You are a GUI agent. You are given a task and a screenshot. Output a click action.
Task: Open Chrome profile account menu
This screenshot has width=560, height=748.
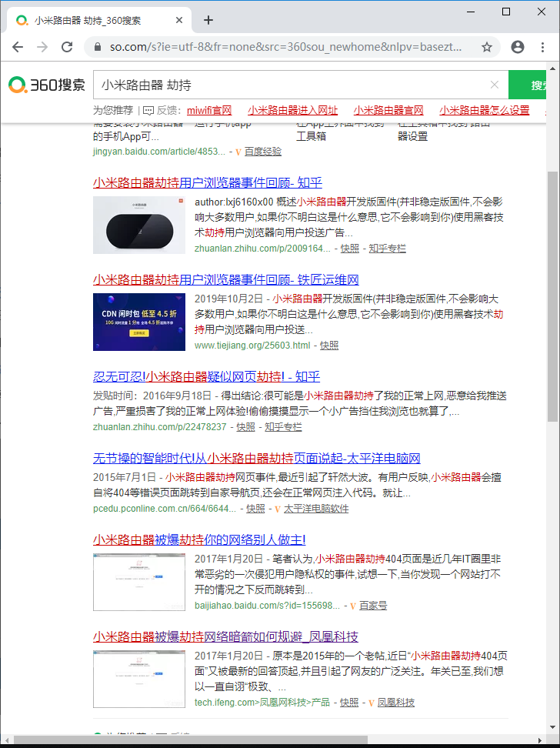[x=518, y=47]
